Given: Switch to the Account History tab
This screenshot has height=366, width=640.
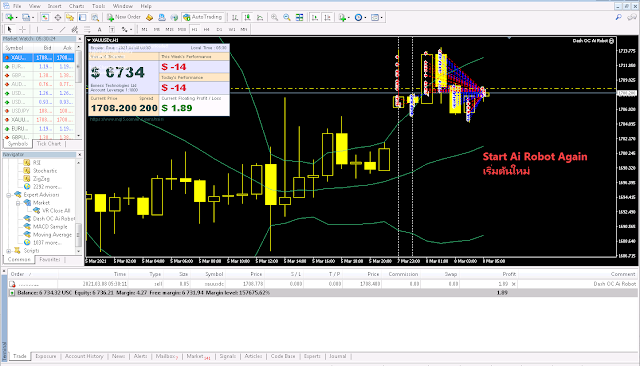Looking at the screenshot, I should [84, 356].
